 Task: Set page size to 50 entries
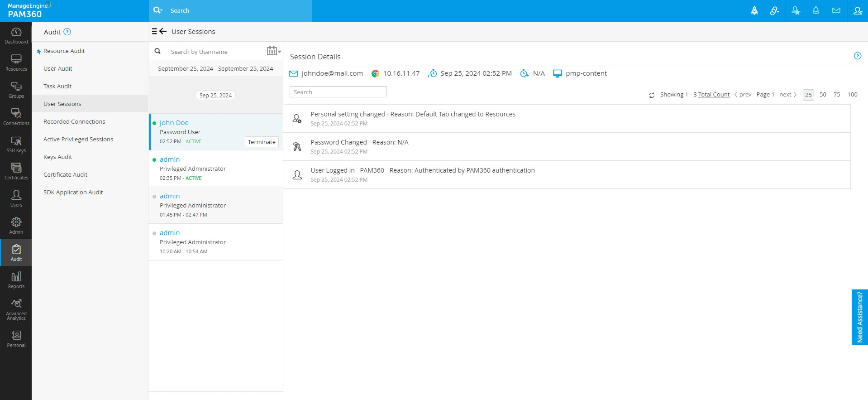click(822, 95)
